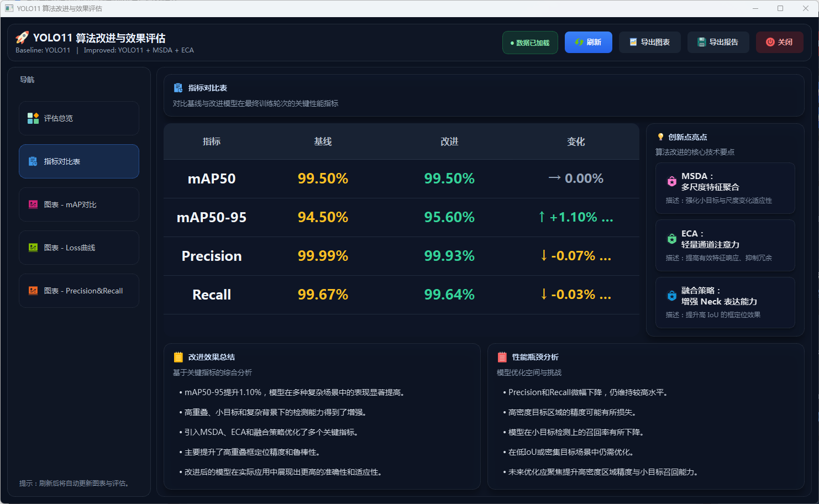Click the 指标对比表 panel header icon

[x=178, y=88]
